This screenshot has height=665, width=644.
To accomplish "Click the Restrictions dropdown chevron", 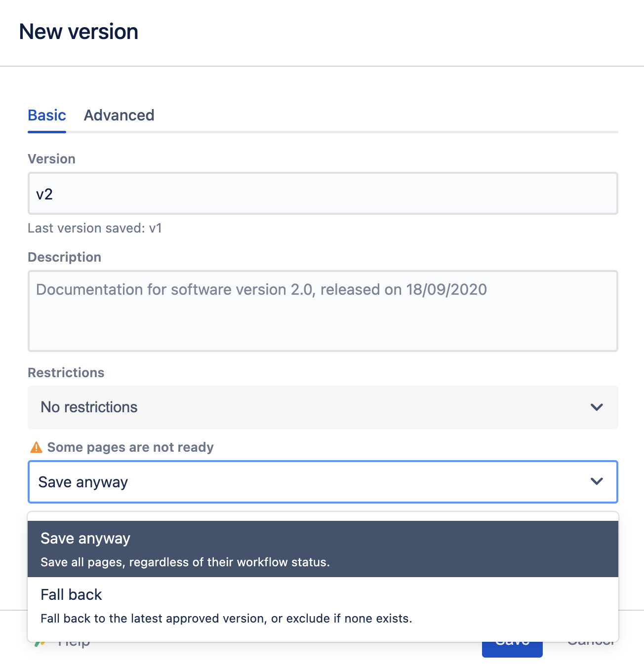I will 597,407.
